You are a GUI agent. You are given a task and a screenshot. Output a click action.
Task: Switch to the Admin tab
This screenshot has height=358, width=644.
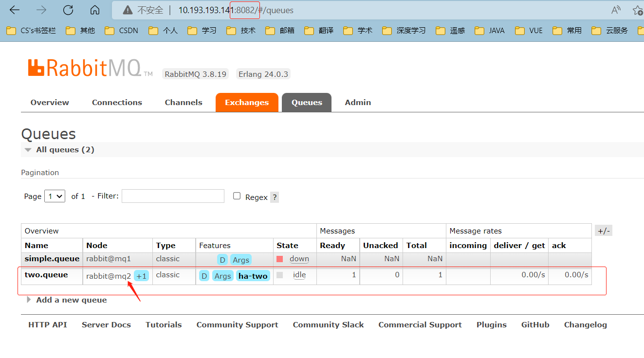point(358,102)
